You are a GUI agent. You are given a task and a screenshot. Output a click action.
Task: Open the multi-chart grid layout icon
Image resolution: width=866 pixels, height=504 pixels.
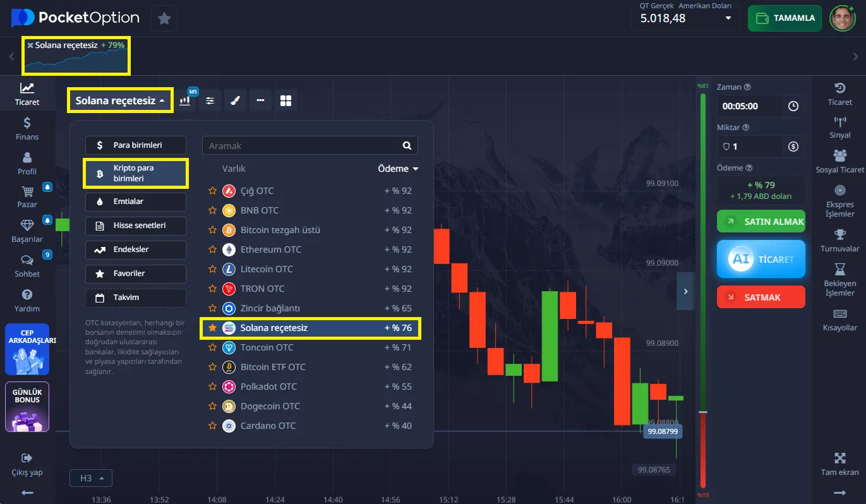[286, 100]
